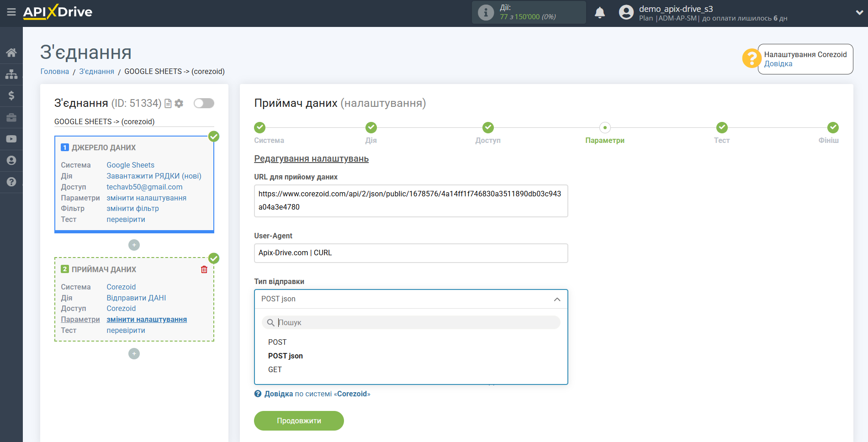This screenshot has height=442, width=868.
Task: Open the user profile sidebar icon
Action: 11,160
